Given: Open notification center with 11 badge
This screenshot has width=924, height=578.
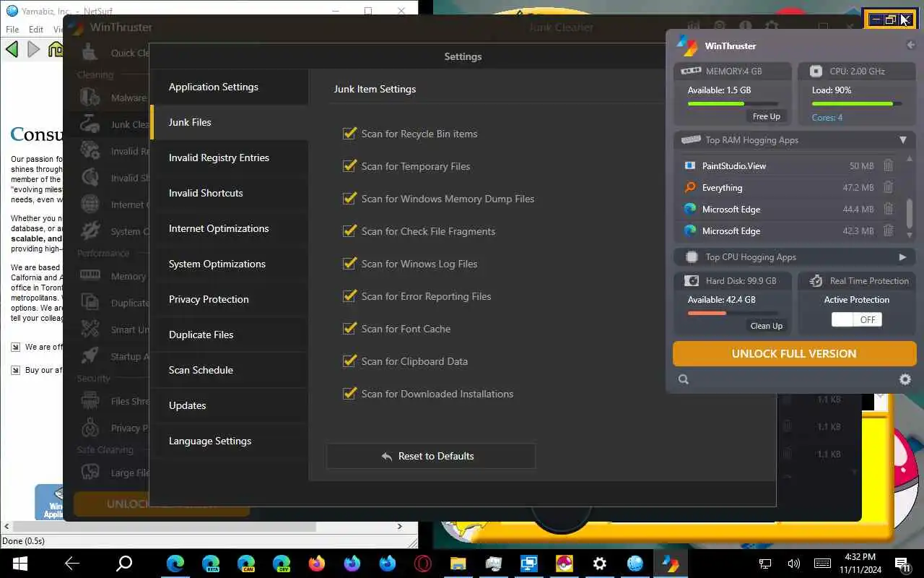Looking at the screenshot, I should [x=902, y=564].
